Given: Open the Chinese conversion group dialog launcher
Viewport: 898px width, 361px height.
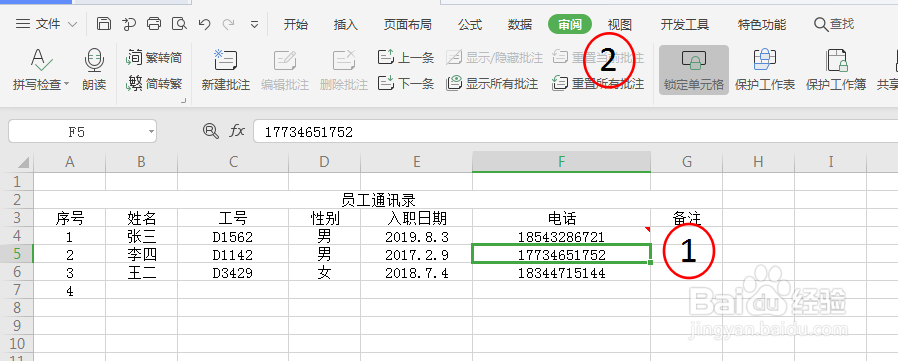Looking at the screenshot, I should click(184, 101).
